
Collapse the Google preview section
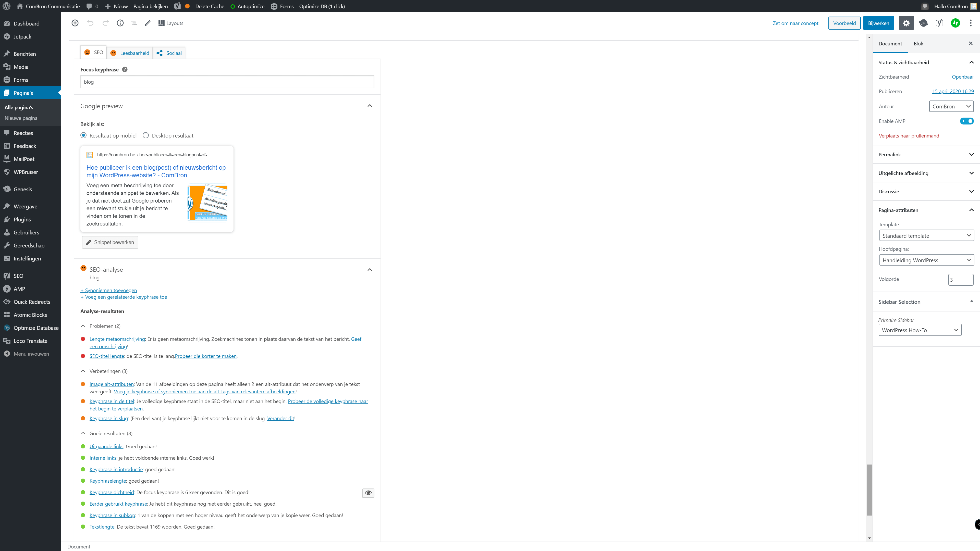click(x=369, y=106)
